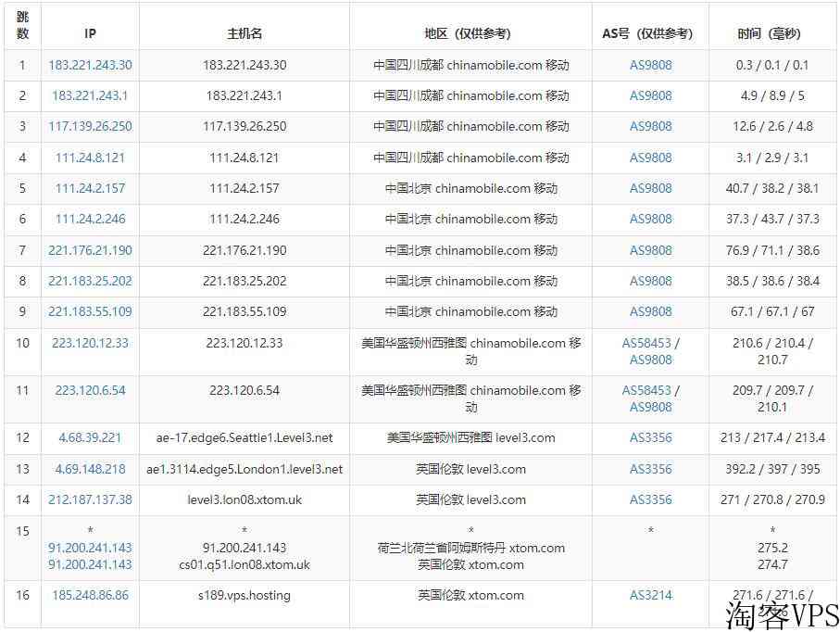Open AS58453 link in hop 10 row
Image resolution: width=840 pixels, height=632 pixels.
point(646,343)
